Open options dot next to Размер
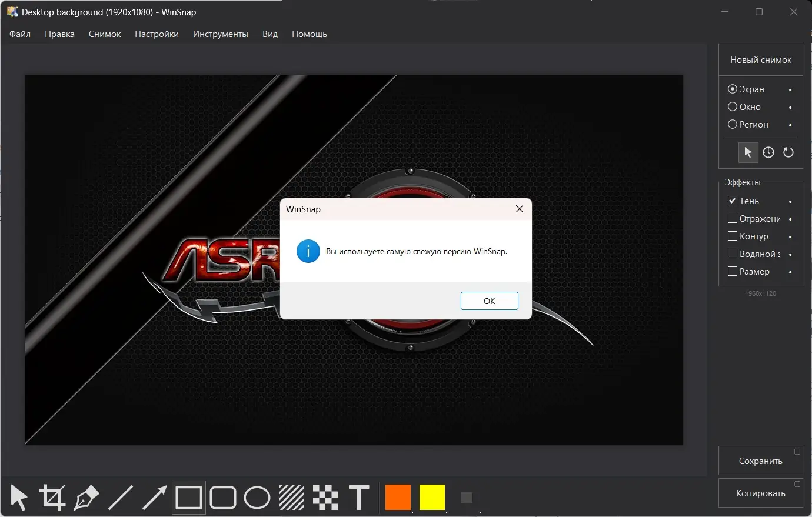This screenshot has height=517, width=812. click(x=790, y=272)
